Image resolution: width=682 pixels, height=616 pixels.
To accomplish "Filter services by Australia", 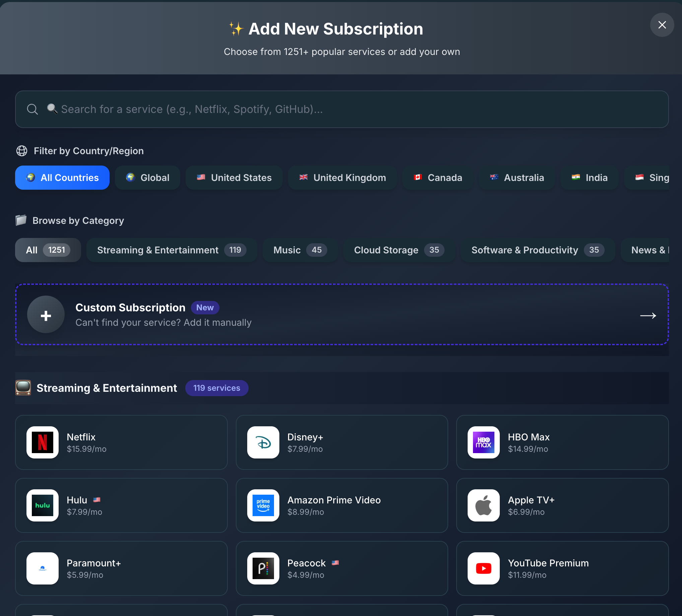I will click(x=517, y=177).
